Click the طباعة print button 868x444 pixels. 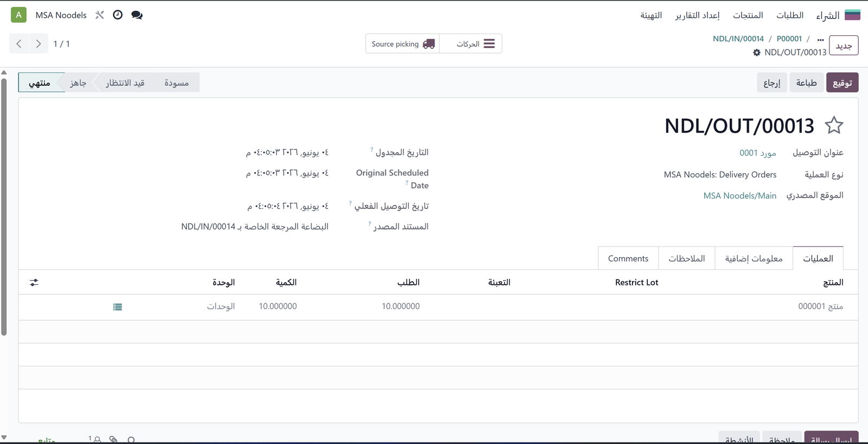click(x=806, y=83)
